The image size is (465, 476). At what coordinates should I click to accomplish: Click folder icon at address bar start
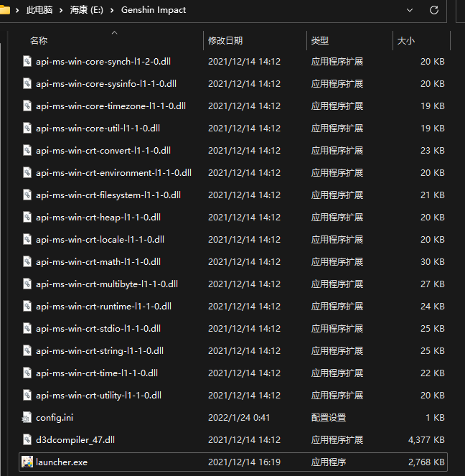click(4, 10)
